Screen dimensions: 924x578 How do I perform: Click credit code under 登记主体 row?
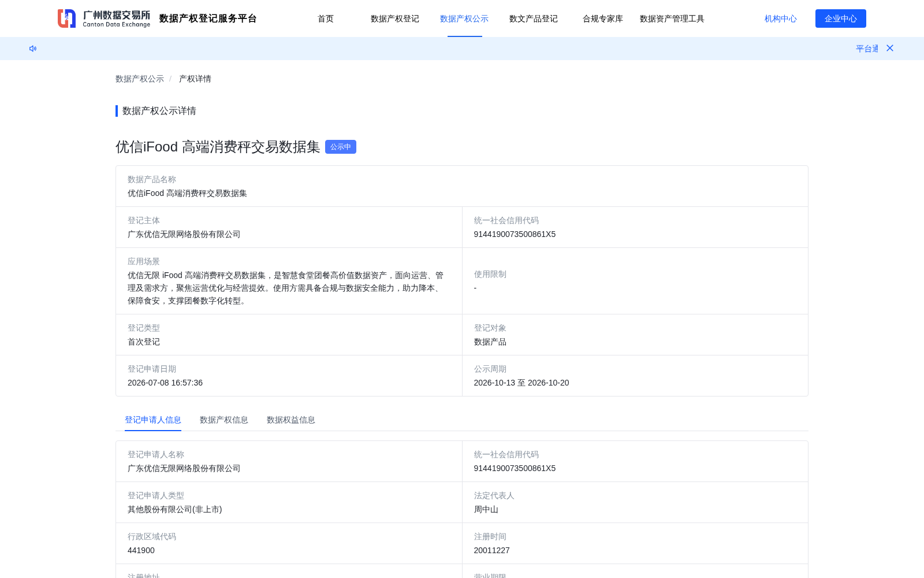click(515, 234)
